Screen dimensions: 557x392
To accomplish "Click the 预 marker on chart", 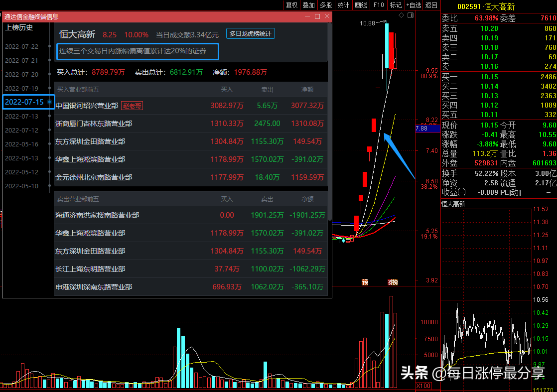I will 365,282.
